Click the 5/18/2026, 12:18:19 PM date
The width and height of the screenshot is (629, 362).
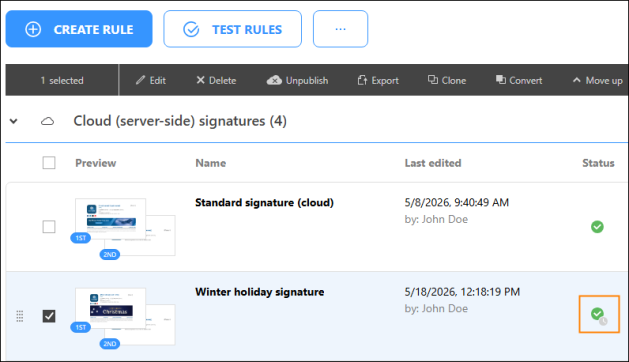pyautogui.click(x=462, y=292)
